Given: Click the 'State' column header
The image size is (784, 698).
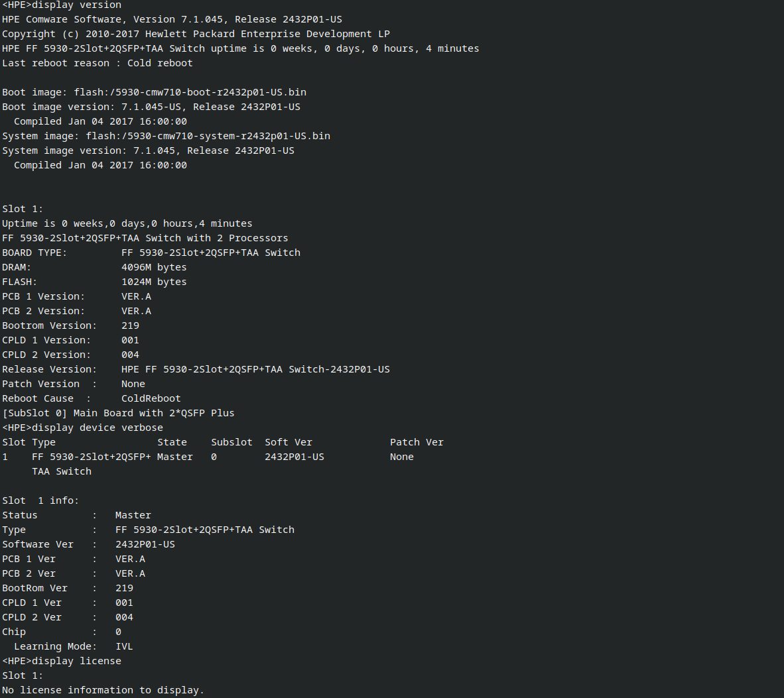Looking at the screenshot, I should (172, 442).
